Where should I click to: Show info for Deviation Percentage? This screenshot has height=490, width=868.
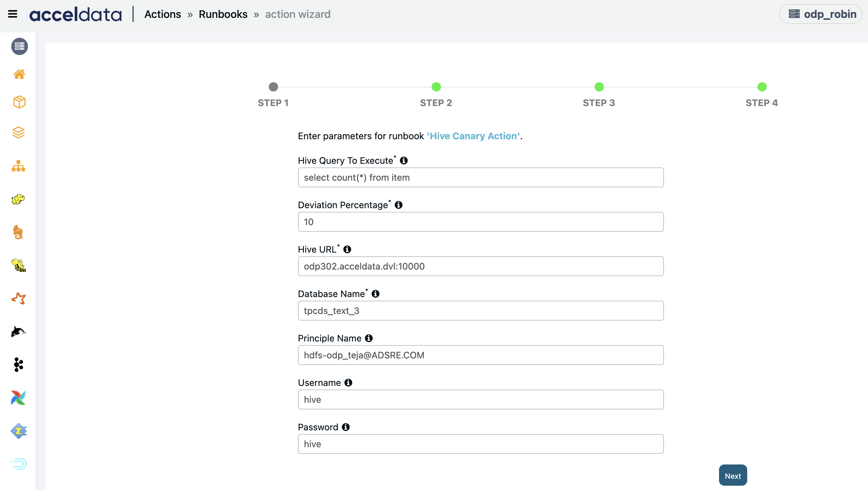click(398, 205)
